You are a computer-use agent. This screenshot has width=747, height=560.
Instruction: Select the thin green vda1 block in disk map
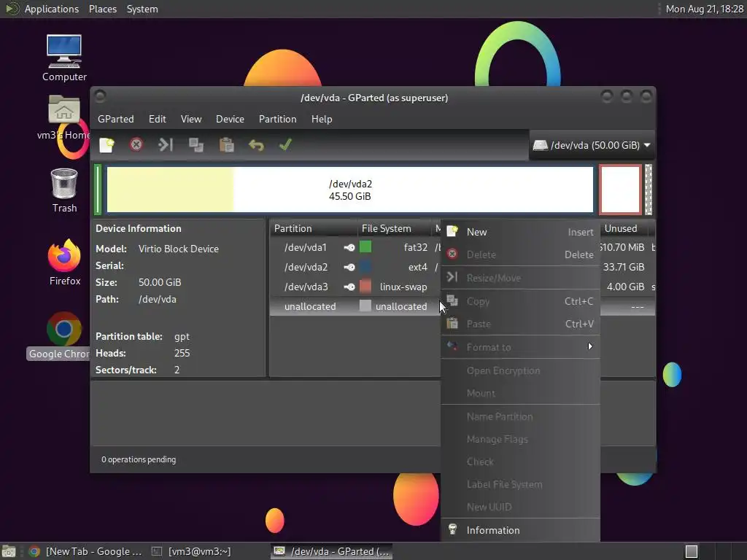click(x=98, y=190)
